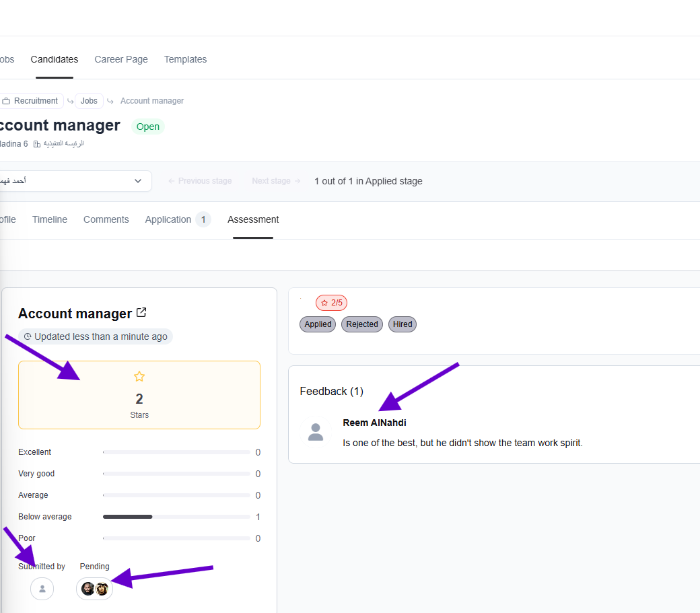The height and width of the screenshot is (613, 700).
Task: Click the Submitted by user avatar
Action: click(42, 589)
